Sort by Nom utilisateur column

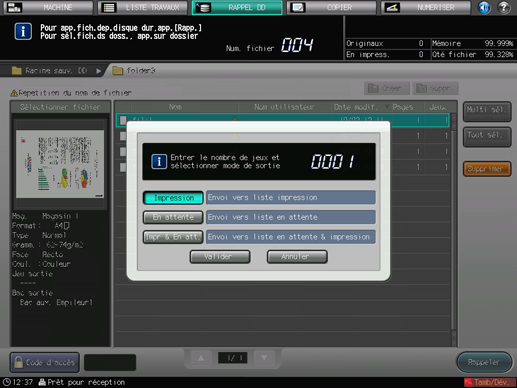point(284,107)
